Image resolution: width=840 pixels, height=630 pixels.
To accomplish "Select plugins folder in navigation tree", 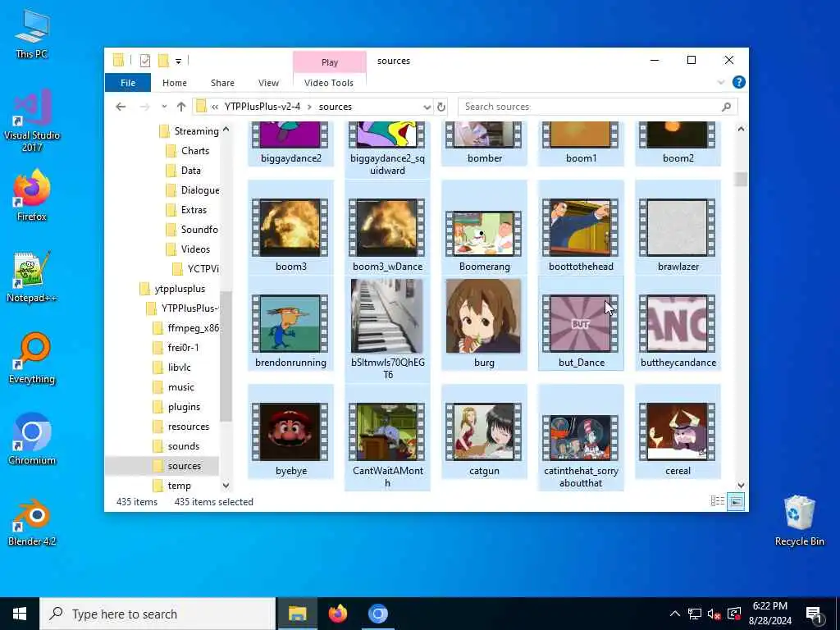I will tap(176, 407).
